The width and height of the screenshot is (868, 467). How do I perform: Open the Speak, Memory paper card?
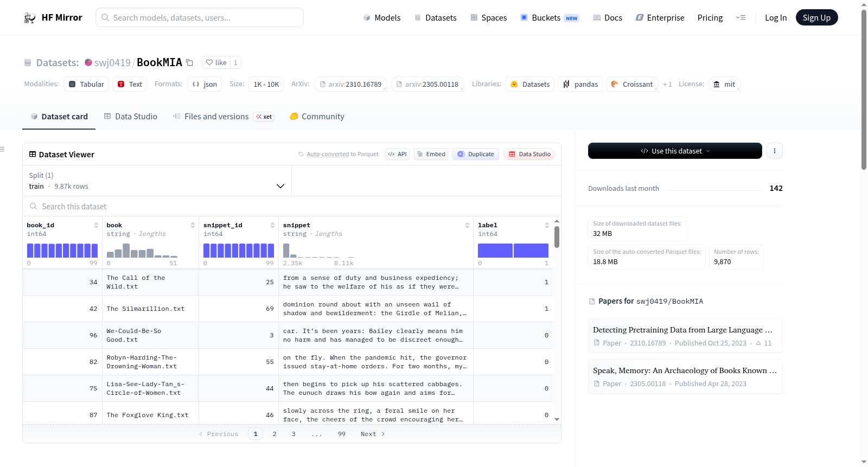point(685,376)
